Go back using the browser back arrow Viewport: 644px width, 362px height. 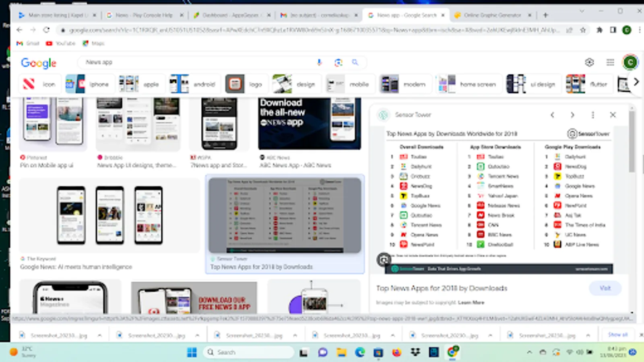coord(19,30)
